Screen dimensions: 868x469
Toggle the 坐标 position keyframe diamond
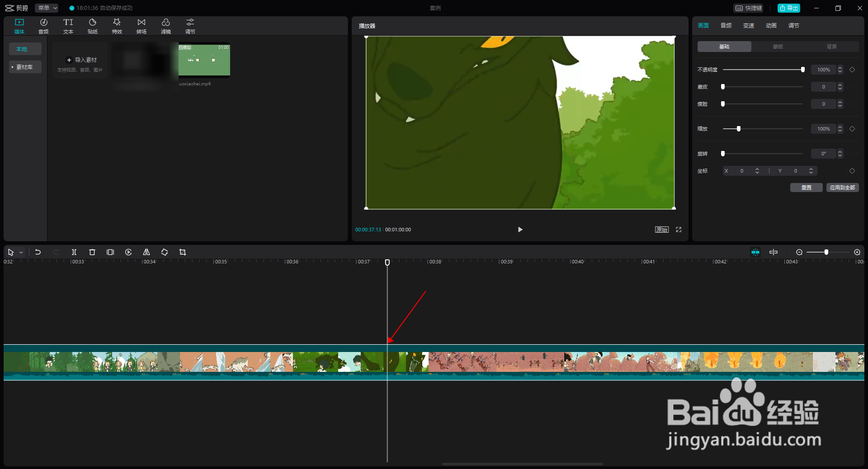[x=852, y=171]
